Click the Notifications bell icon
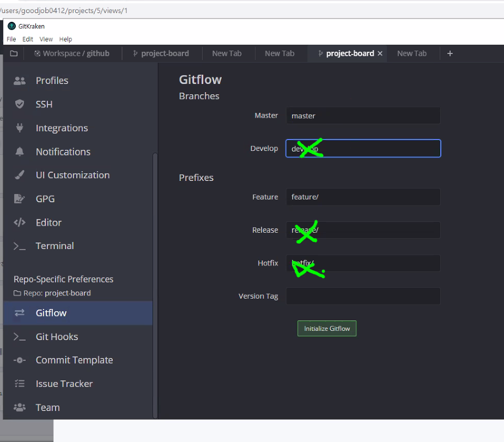 pos(20,152)
